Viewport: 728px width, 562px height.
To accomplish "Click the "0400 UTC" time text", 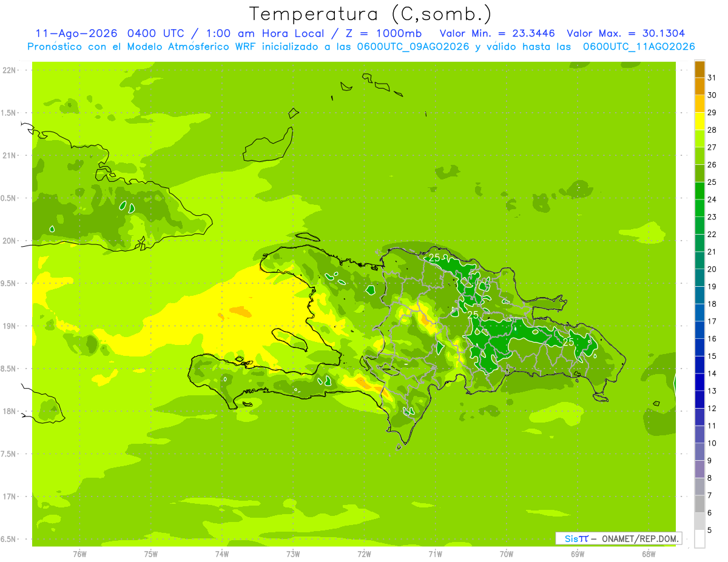I will pos(158,33).
